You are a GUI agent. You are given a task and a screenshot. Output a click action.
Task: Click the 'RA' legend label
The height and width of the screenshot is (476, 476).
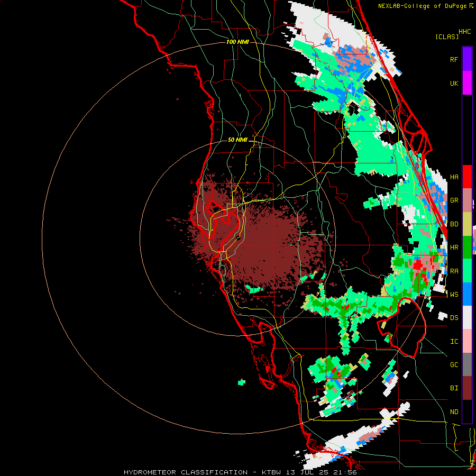click(454, 271)
